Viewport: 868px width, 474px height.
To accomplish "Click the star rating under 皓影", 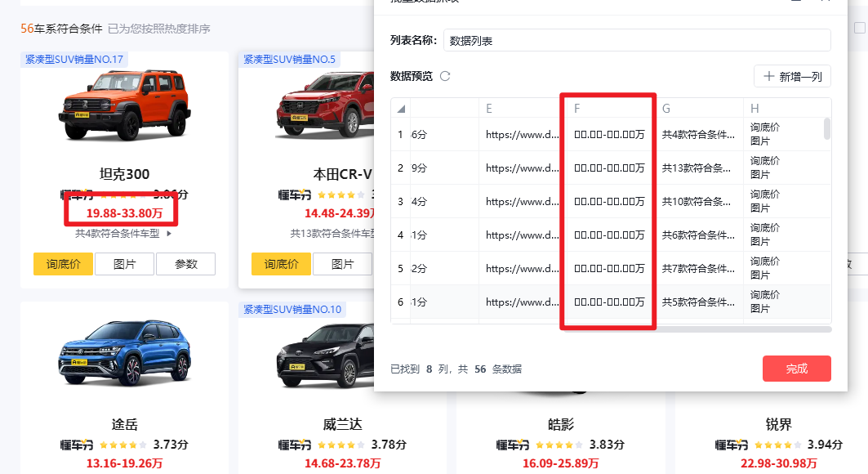I will [x=559, y=445].
